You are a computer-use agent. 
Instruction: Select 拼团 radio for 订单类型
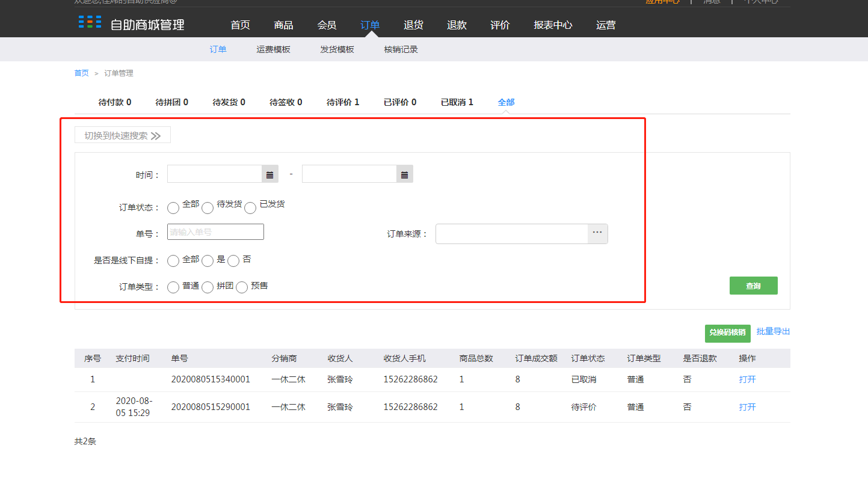click(208, 287)
